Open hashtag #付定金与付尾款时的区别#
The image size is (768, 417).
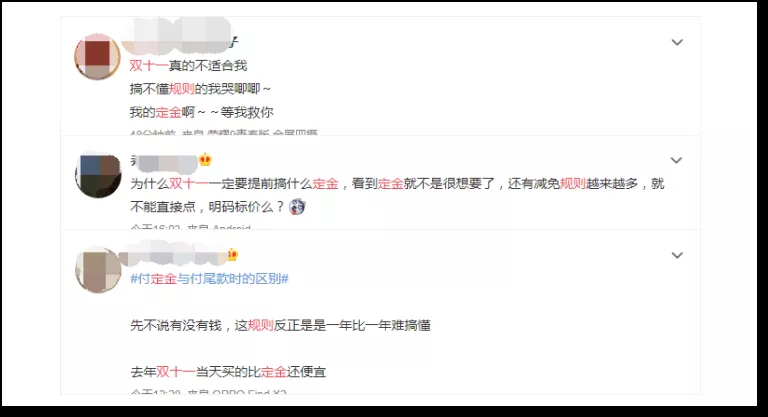209,279
